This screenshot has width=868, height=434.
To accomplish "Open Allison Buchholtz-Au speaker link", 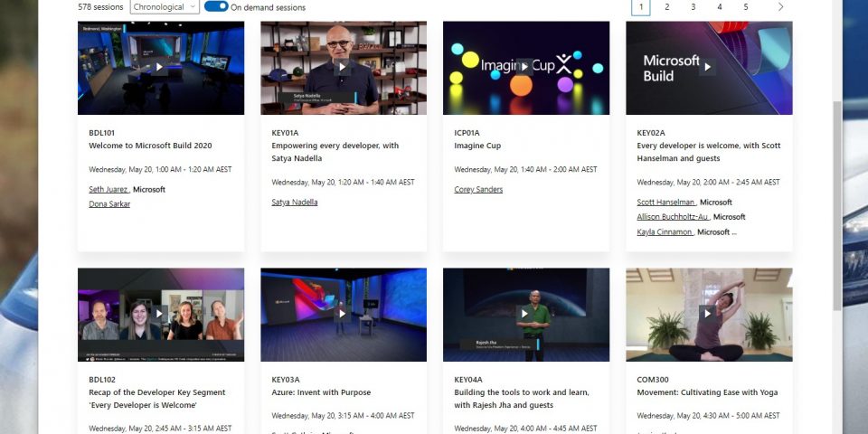I will (x=673, y=217).
